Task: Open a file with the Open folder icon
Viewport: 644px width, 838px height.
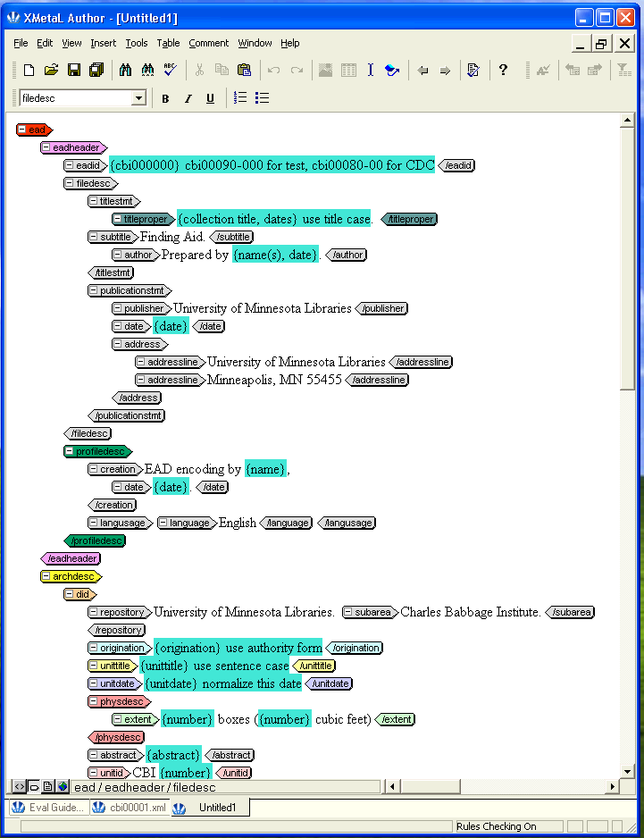Action: (x=52, y=70)
